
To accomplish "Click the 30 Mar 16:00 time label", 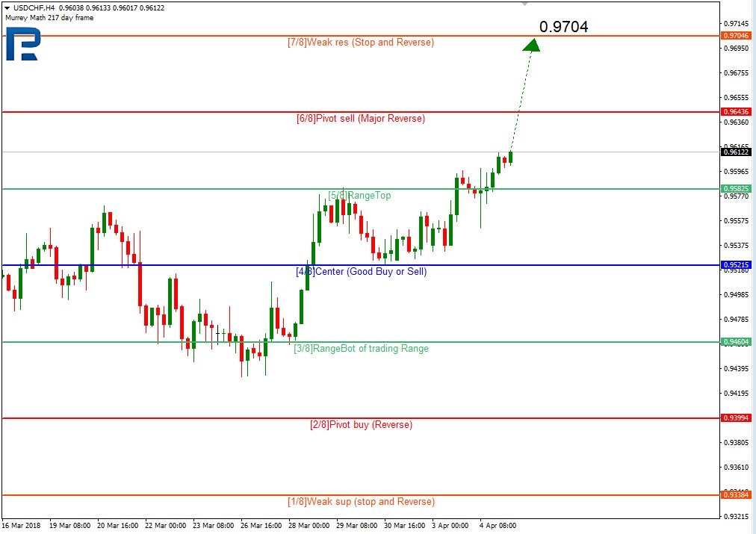I will coord(404,525).
